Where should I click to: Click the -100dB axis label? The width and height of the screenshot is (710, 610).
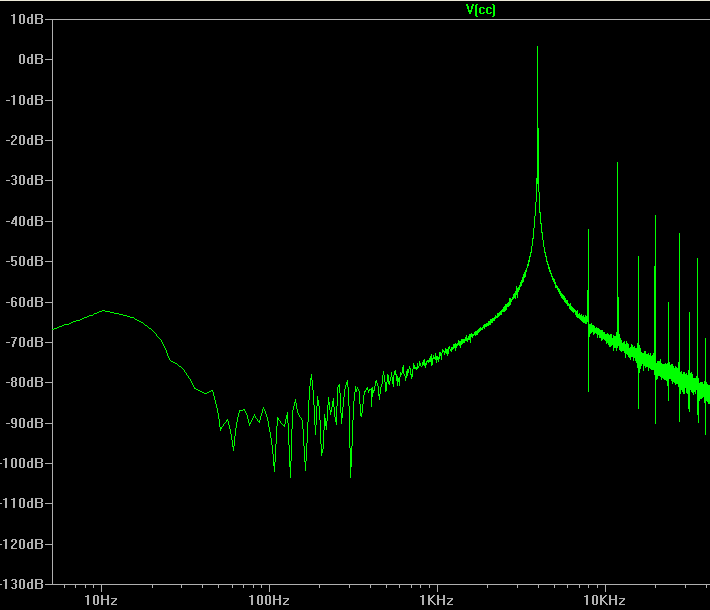click(22, 463)
